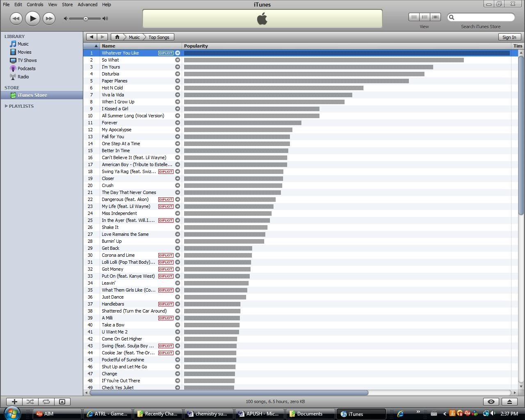Open the Podcasts library item
525x420 pixels.
(26, 68)
